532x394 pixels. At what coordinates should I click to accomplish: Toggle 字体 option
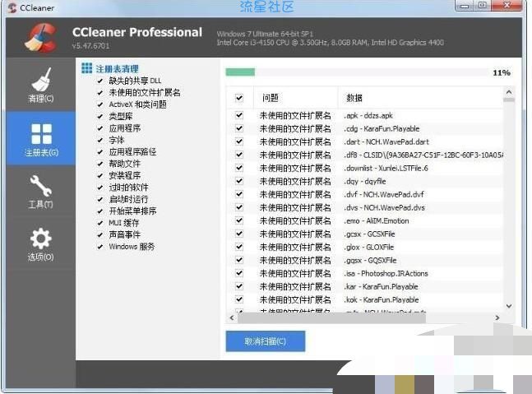point(100,140)
